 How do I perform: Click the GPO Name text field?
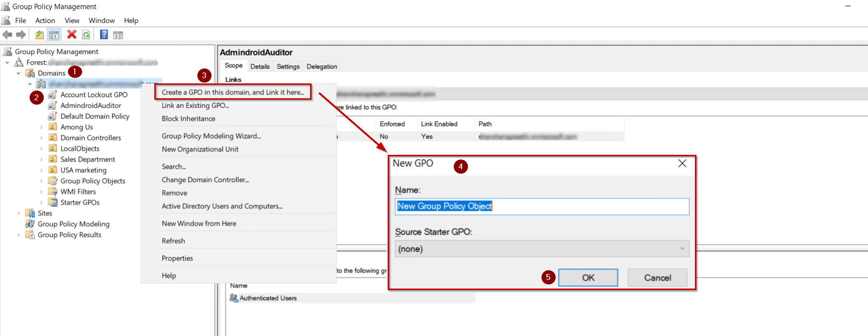coord(542,206)
